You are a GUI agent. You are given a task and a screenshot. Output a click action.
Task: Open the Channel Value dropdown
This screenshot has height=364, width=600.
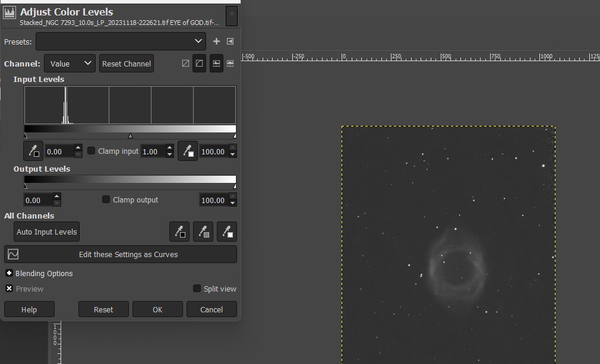click(x=70, y=64)
